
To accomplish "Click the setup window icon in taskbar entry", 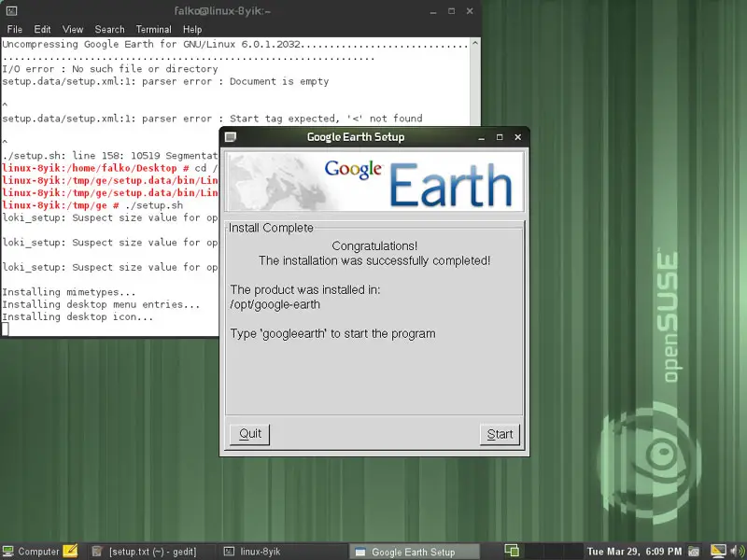I will click(x=360, y=552).
